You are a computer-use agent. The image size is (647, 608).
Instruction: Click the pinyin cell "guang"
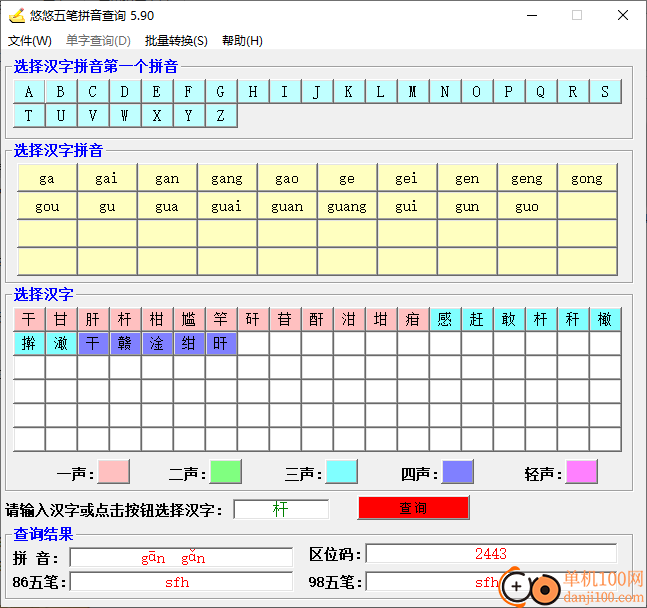[347, 206]
